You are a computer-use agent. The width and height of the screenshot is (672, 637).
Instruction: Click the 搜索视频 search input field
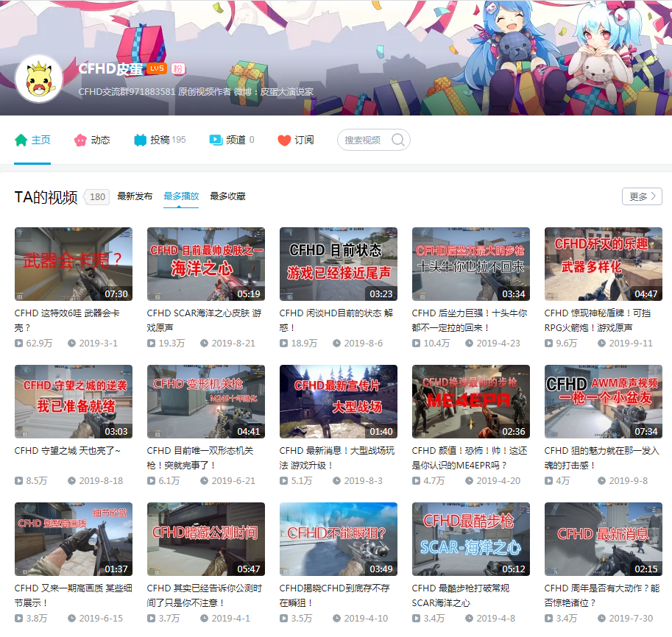[x=364, y=140]
